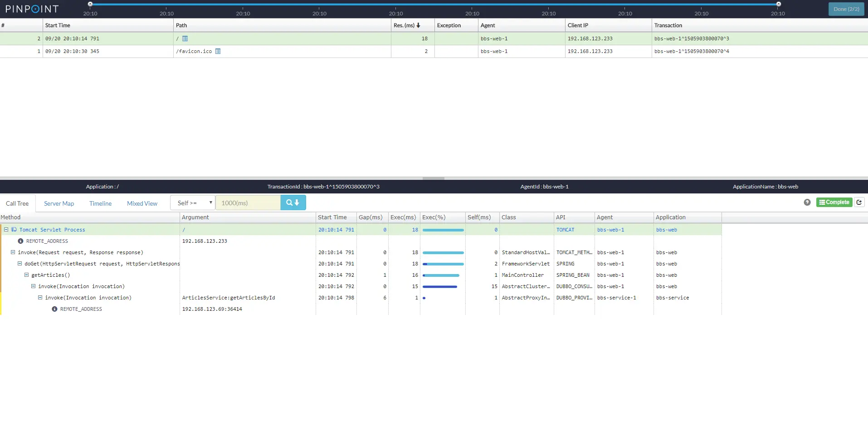868x434 pixels.
Task: Collapse the AbstractCluster invoke(Invocation invocation) node
Action: click(34, 286)
